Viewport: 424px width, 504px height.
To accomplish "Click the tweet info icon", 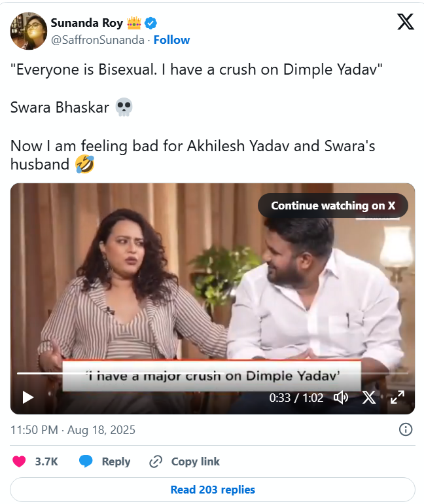I will [406, 429].
